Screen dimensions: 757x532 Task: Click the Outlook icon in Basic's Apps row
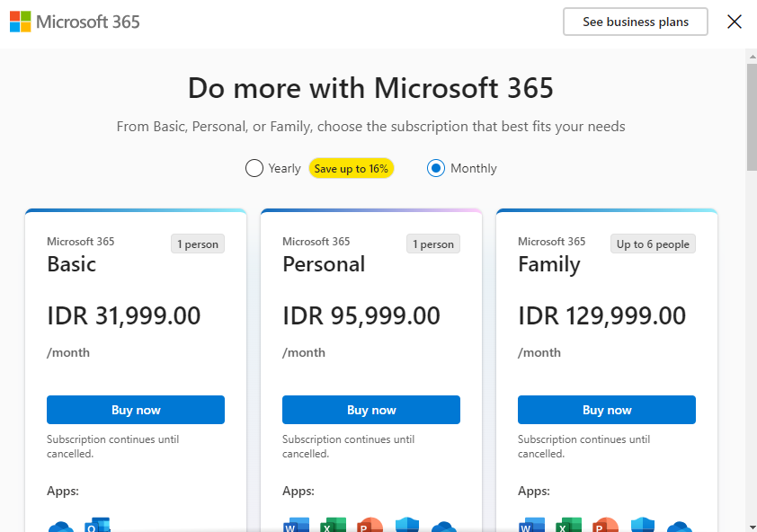coord(97,526)
